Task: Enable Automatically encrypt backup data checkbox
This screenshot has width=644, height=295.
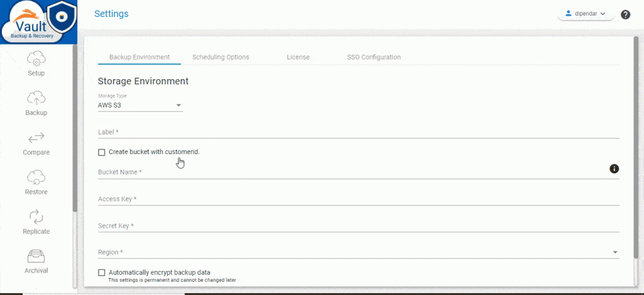Action: pos(101,273)
